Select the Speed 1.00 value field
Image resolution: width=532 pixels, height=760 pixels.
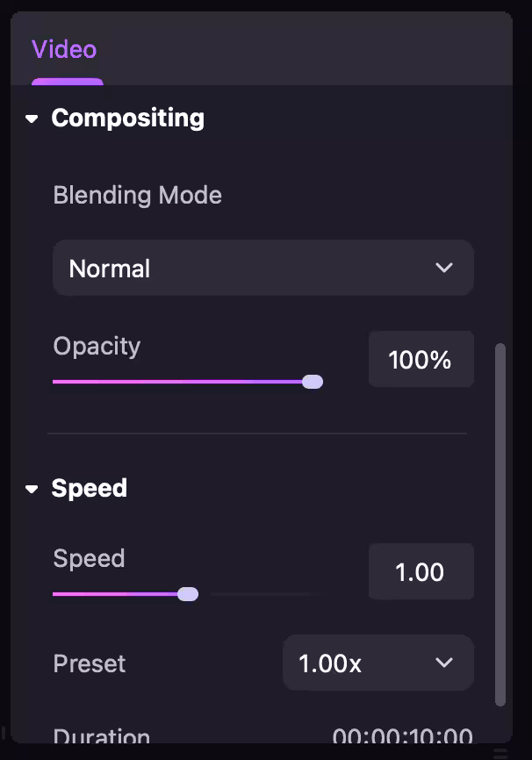pos(421,572)
